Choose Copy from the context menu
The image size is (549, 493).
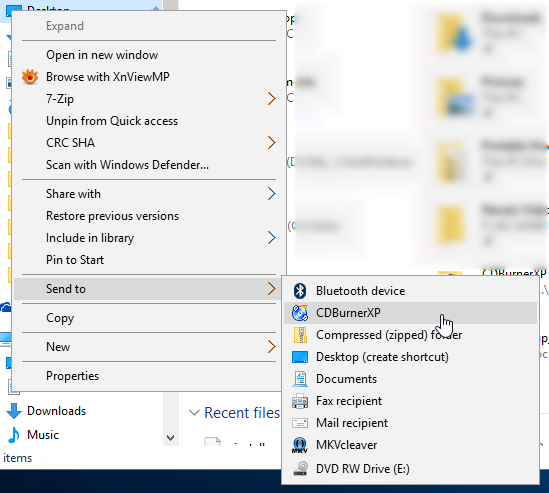pyautogui.click(x=149, y=318)
